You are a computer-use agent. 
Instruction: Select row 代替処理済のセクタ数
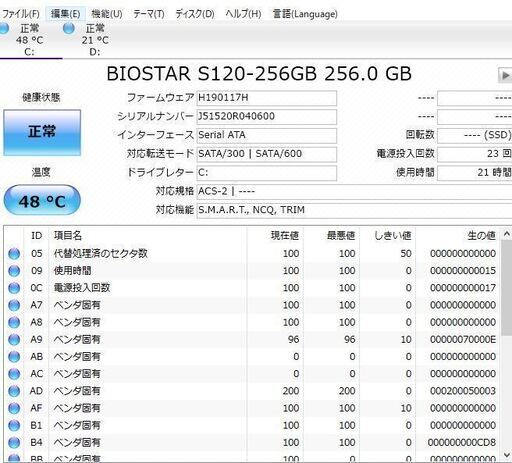coord(252,254)
